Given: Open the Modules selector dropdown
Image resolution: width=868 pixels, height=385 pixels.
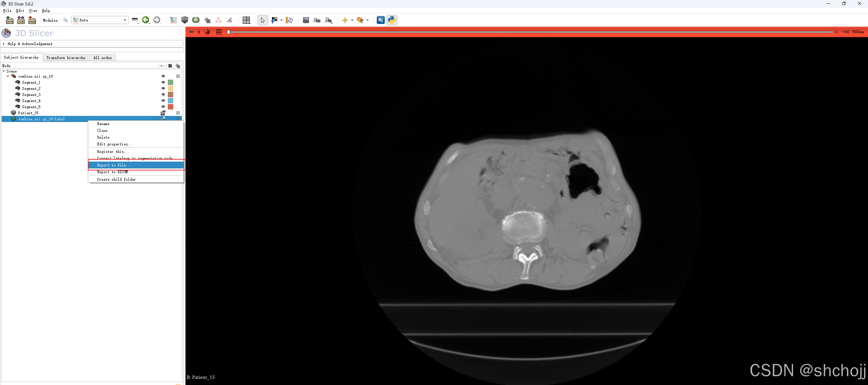Looking at the screenshot, I should tap(100, 20).
